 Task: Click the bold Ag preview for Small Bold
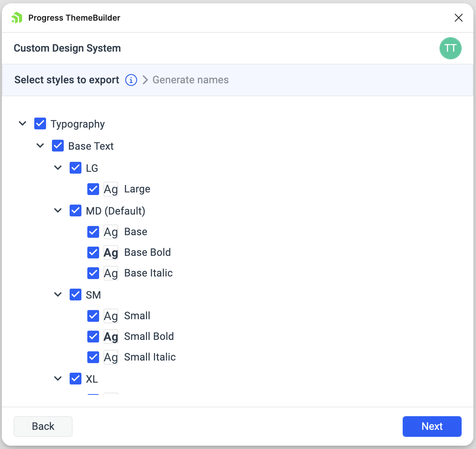[111, 337]
